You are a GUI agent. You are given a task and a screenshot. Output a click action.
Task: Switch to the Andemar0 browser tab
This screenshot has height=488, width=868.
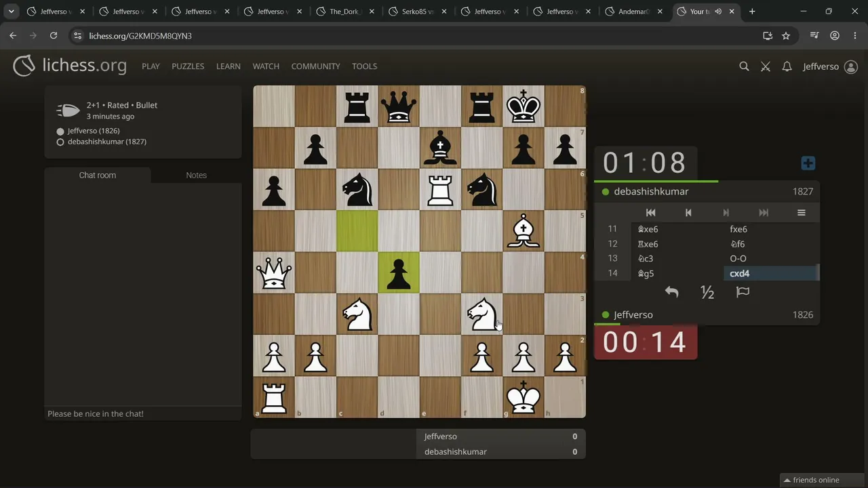coord(635,12)
